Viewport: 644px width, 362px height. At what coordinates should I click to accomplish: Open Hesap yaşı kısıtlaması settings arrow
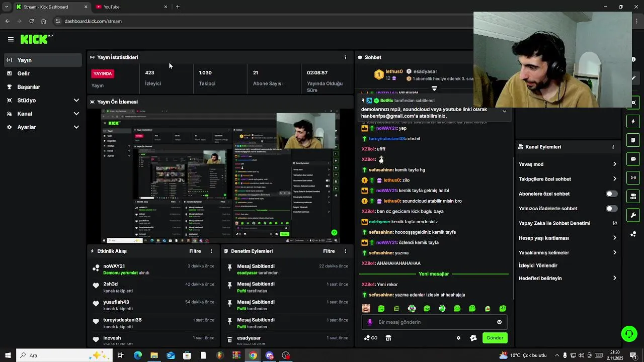point(614,238)
